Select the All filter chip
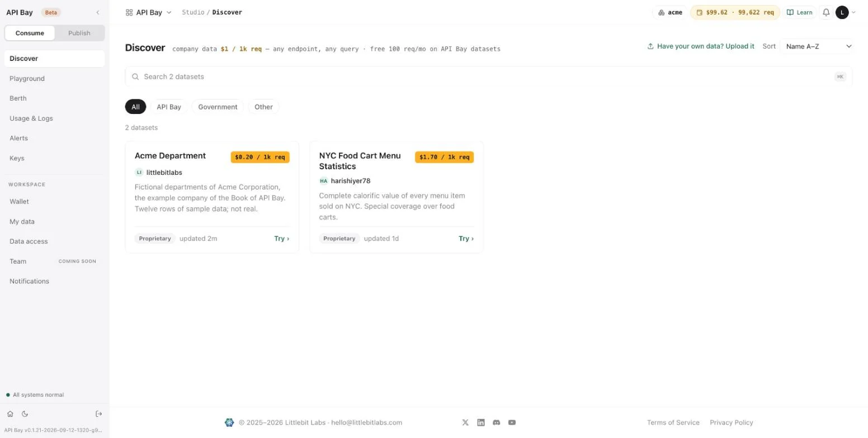Viewport: 868px width, 438px height. [135, 107]
